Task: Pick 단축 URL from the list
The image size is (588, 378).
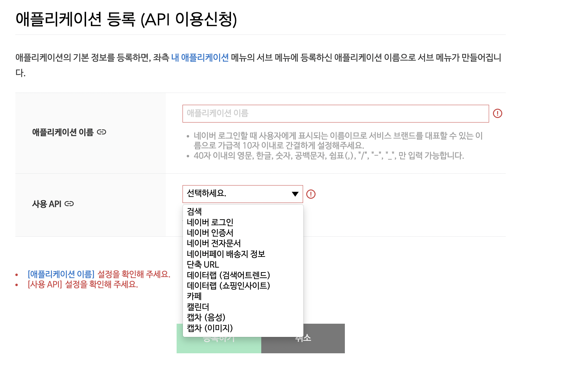Action: [243, 264]
